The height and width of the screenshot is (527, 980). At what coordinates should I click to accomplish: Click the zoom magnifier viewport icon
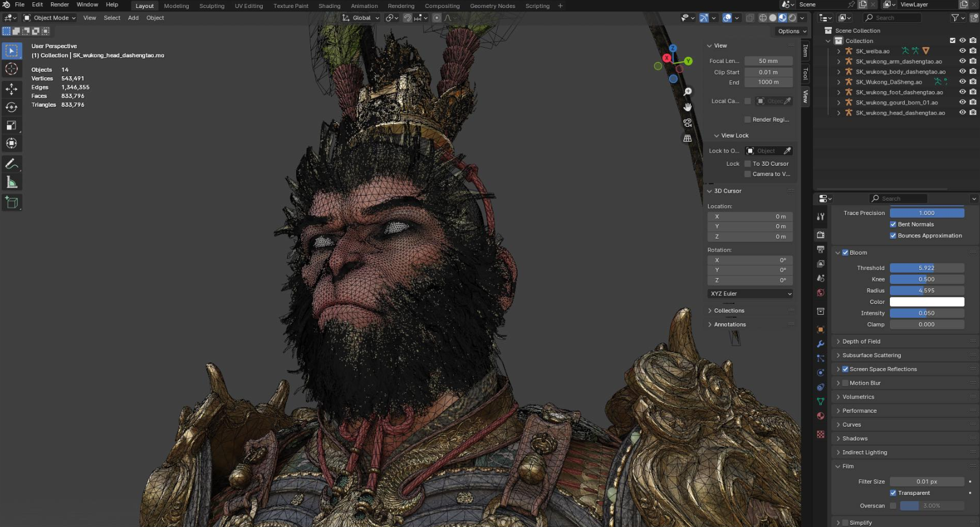point(687,92)
